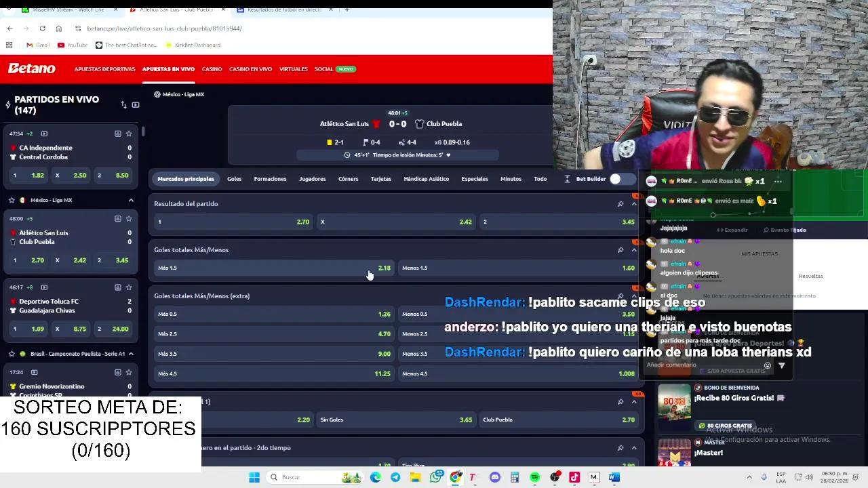Collapse the 2do tiempo market section
This screenshot has width=868, height=488.
pyautogui.click(x=634, y=448)
